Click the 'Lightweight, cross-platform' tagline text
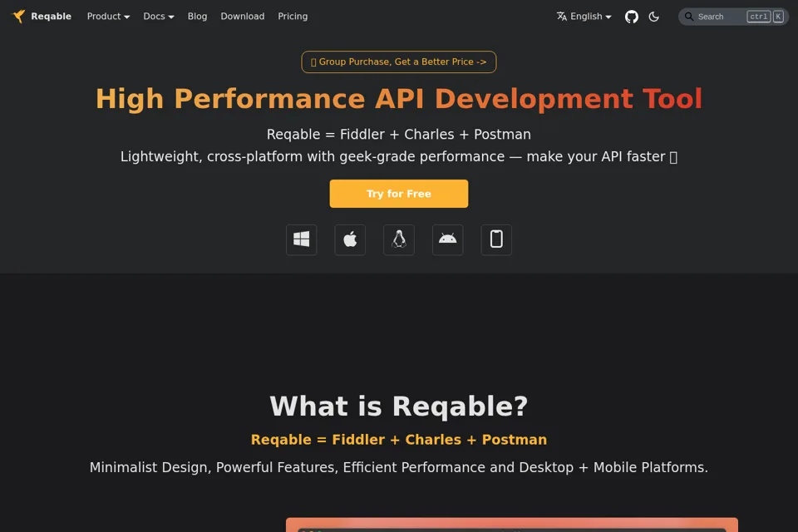The width and height of the screenshot is (798, 532). tap(398, 156)
